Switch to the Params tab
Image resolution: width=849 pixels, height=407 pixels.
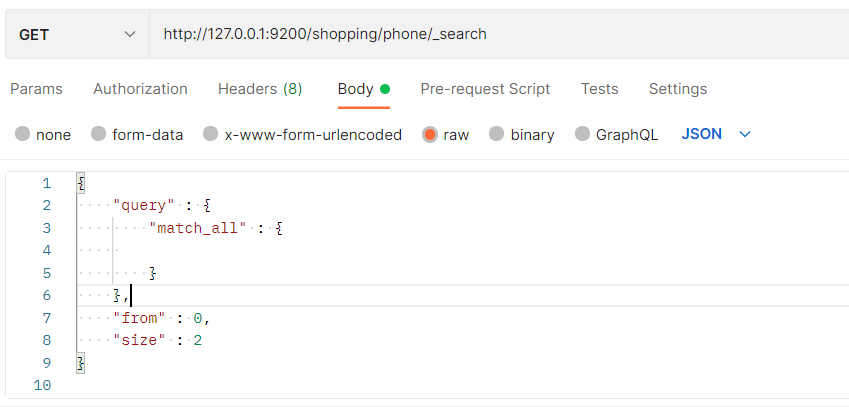pos(36,89)
